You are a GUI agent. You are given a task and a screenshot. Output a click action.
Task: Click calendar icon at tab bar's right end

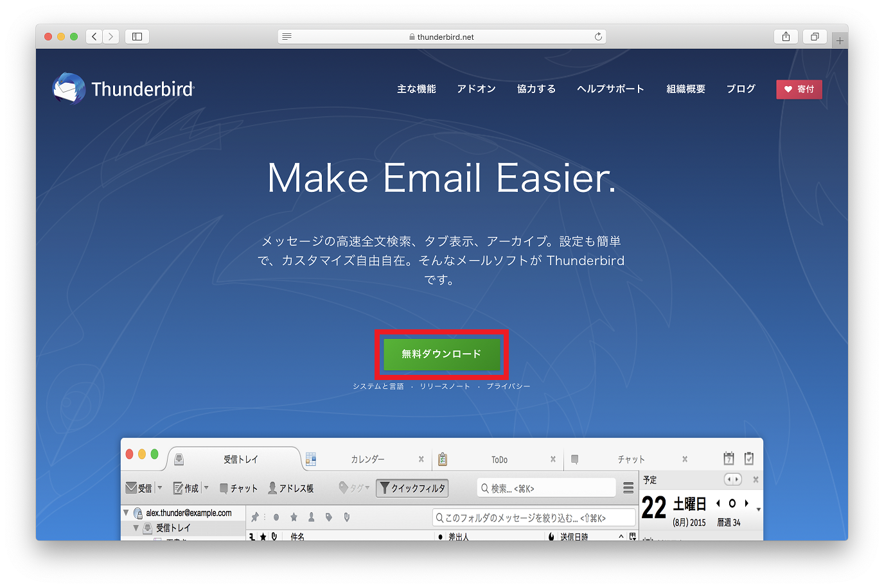[x=729, y=458]
